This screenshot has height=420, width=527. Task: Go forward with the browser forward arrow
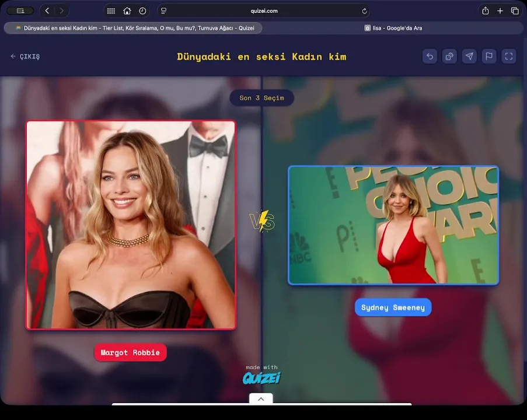coord(61,10)
